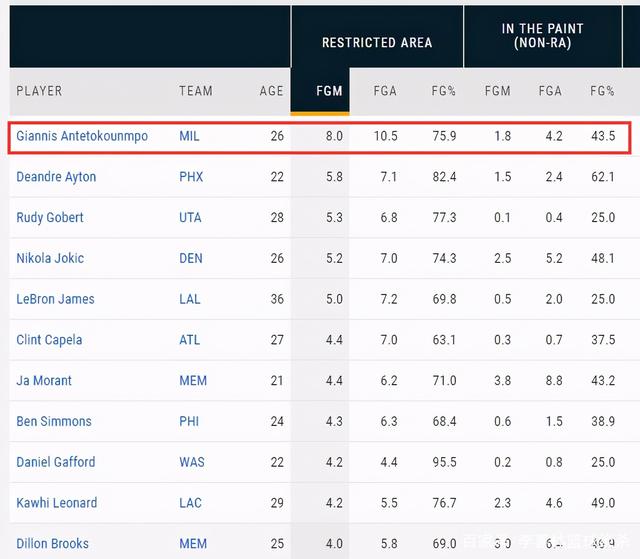Image resolution: width=640 pixels, height=559 pixels.
Task: Select Nikola Jokic player name
Action: (49, 259)
